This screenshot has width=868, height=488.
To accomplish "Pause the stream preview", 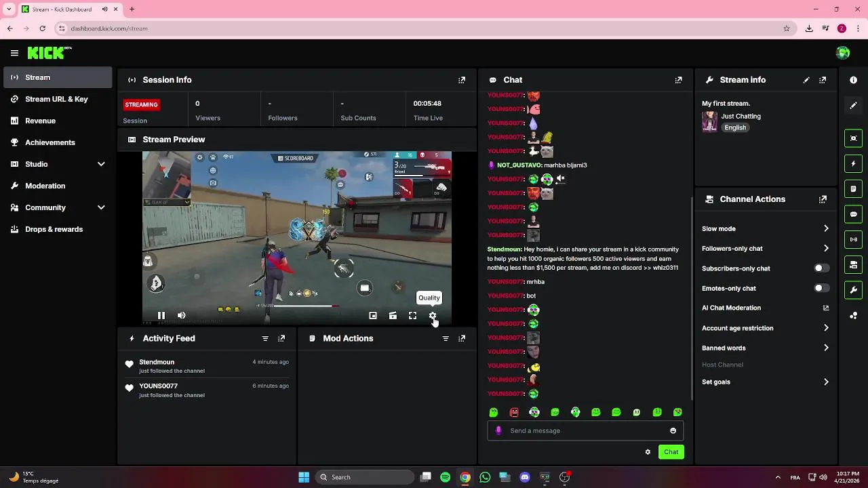I will click(161, 315).
